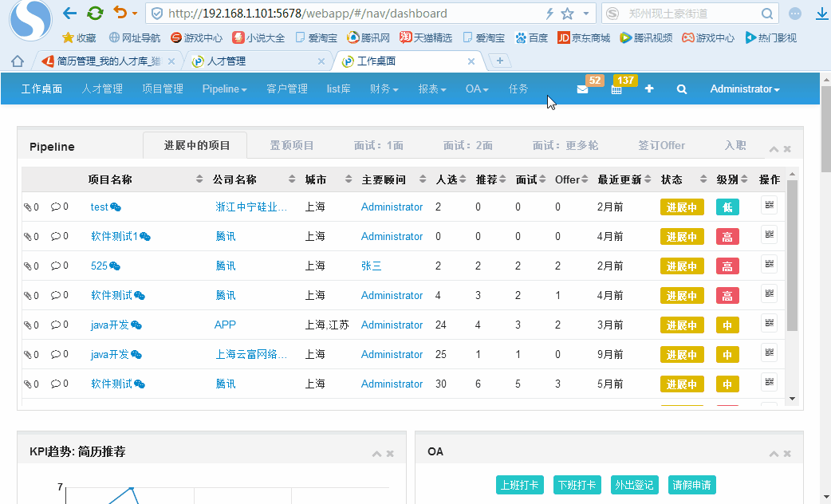
Task: Open the 百度 bookmark
Action: [532, 37]
